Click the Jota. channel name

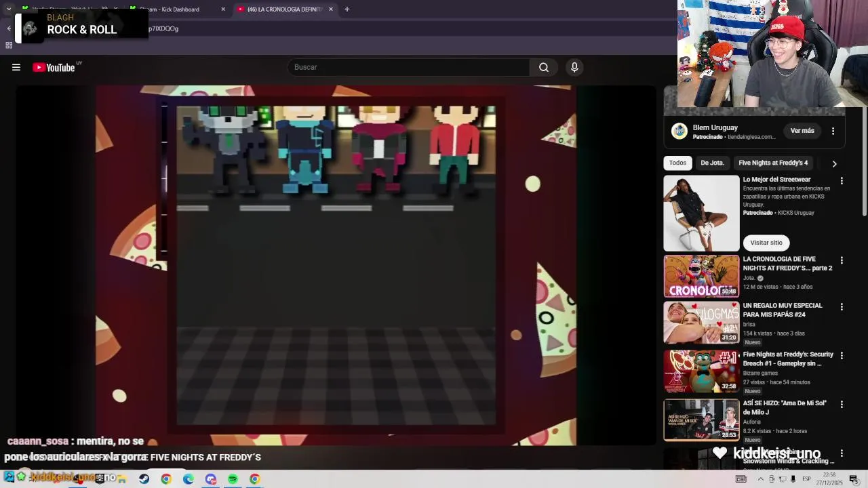pos(749,278)
